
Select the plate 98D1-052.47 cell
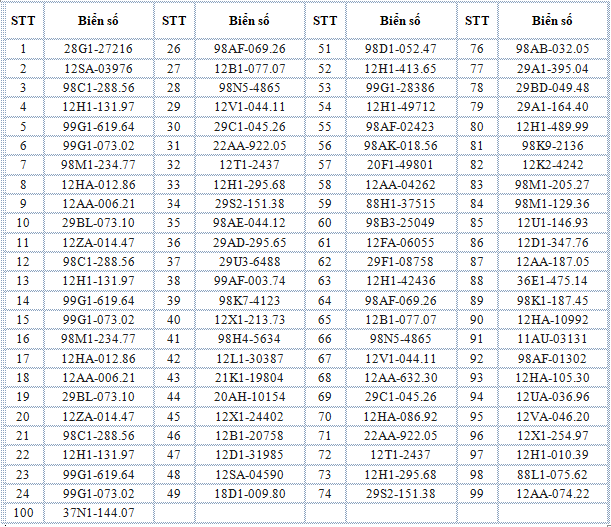tap(400, 48)
